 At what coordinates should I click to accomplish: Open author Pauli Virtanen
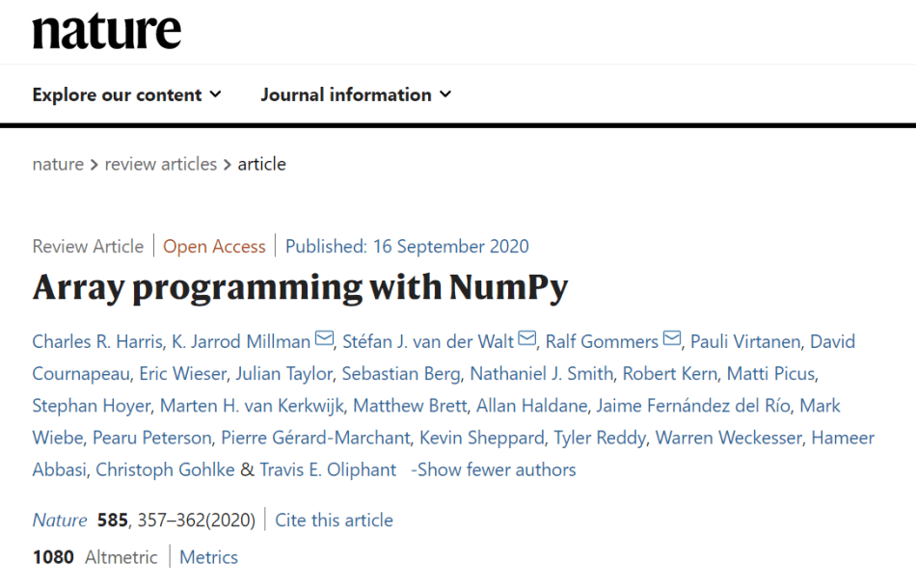click(745, 341)
